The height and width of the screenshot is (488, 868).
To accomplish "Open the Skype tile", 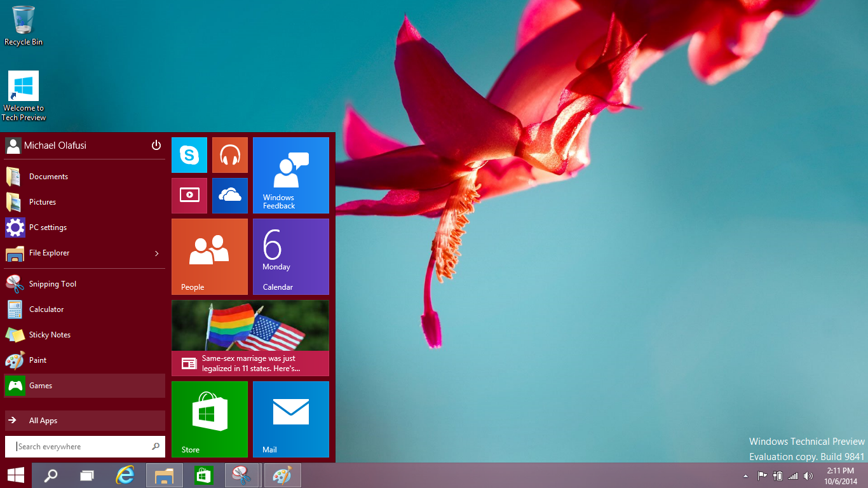I will [189, 154].
